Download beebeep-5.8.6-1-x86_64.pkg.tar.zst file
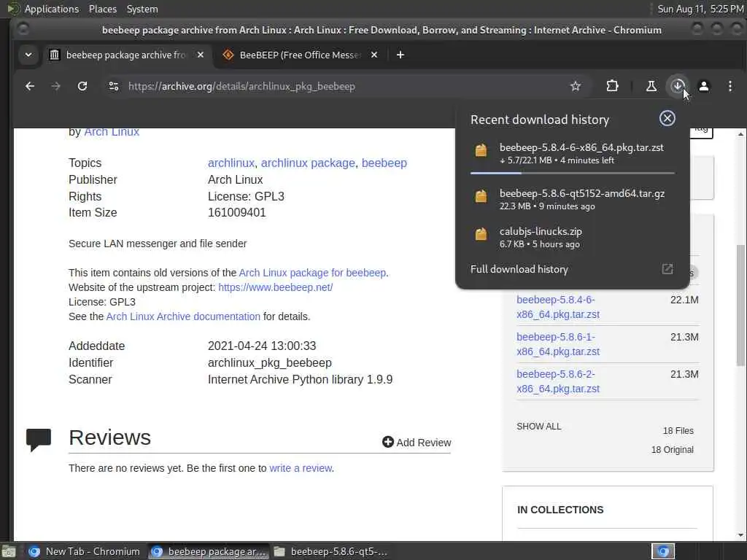 pos(558,344)
